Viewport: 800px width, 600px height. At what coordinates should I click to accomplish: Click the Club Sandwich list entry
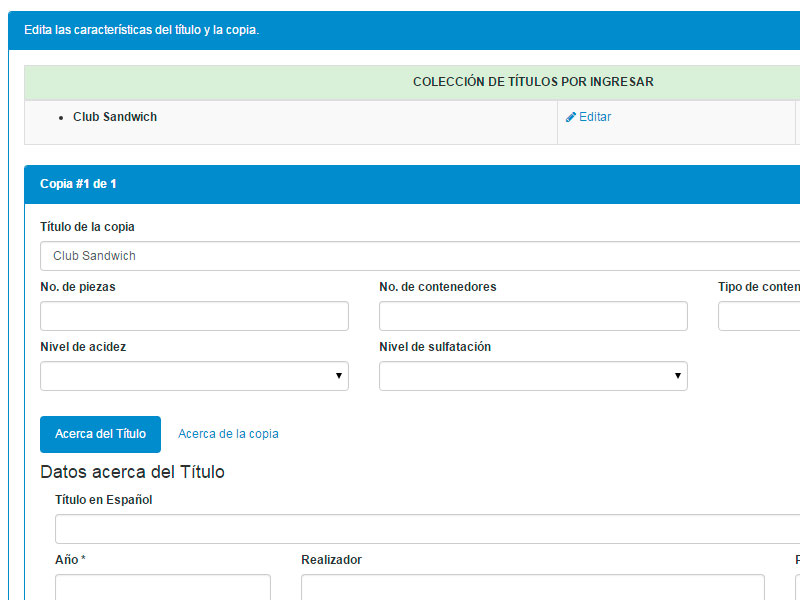pos(115,117)
